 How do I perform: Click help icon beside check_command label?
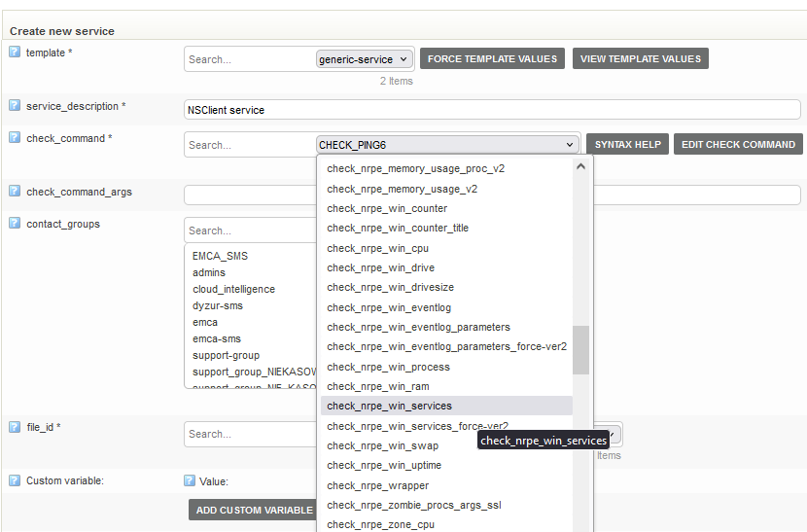click(x=15, y=138)
